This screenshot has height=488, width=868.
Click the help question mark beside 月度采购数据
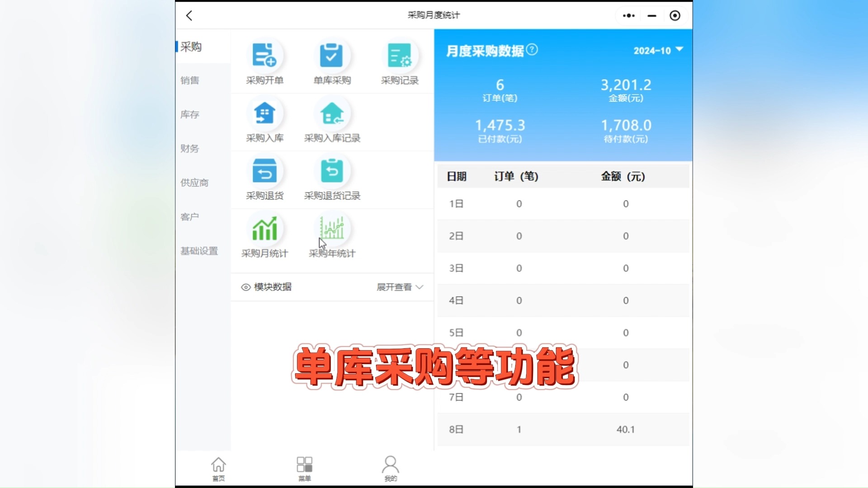pyautogui.click(x=533, y=49)
